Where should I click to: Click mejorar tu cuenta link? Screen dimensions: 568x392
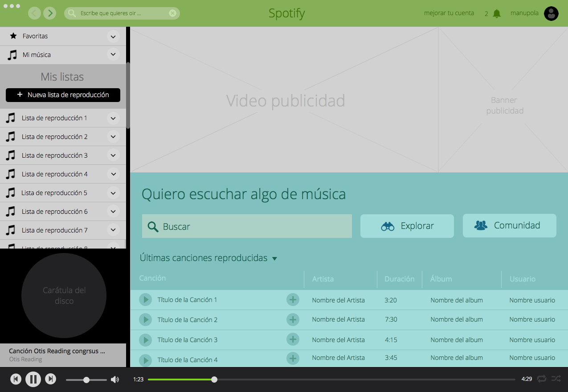tap(449, 13)
